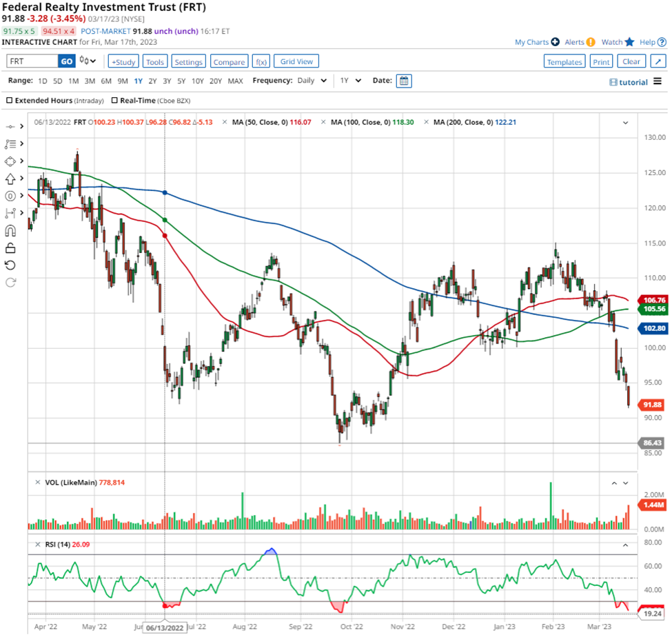
Task: Click the Compare button
Action: point(229,62)
